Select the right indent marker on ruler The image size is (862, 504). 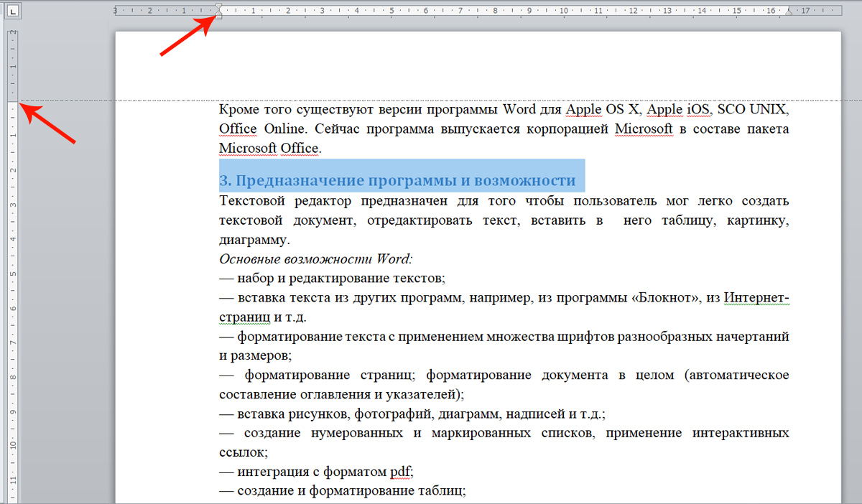pos(789,12)
